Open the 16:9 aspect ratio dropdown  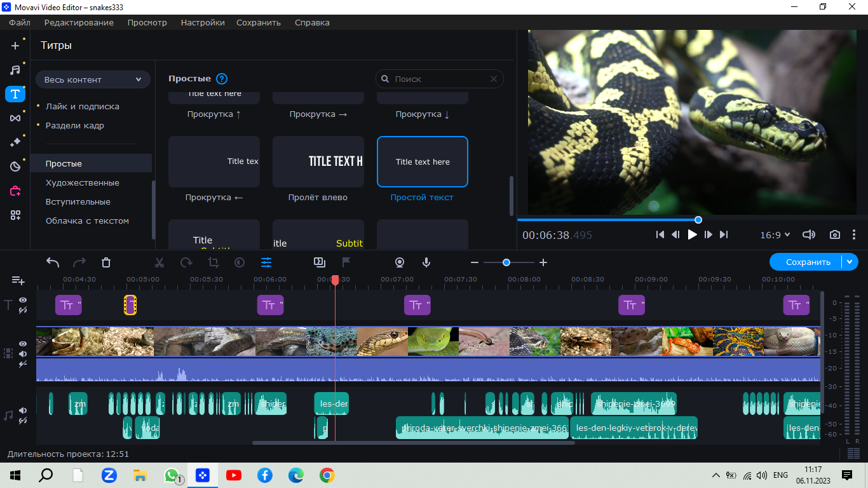(775, 234)
